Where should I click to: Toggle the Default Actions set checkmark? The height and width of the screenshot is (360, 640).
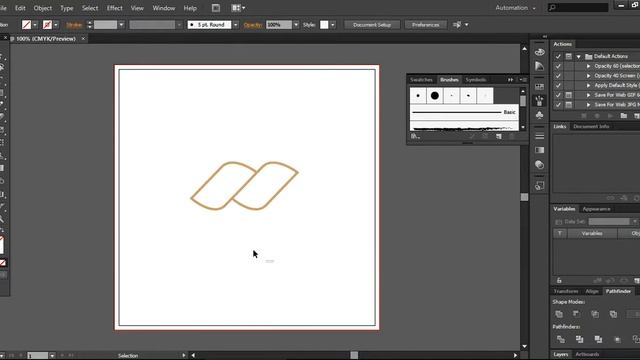[x=558, y=56]
